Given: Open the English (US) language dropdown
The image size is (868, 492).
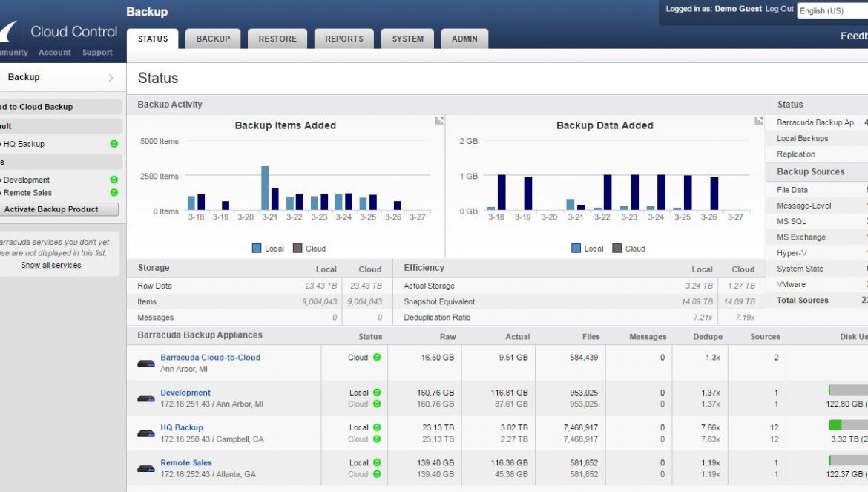Looking at the screenshot, I should 832,10.
